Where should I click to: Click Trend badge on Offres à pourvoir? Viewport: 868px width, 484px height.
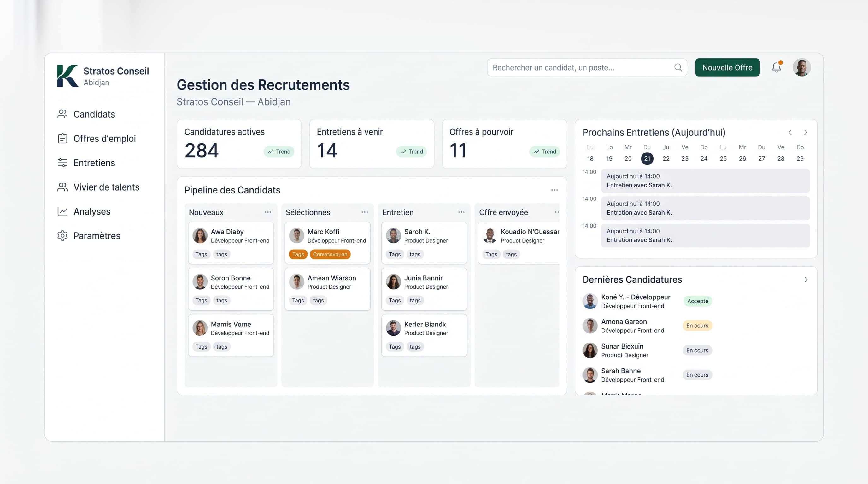[544, 152]
